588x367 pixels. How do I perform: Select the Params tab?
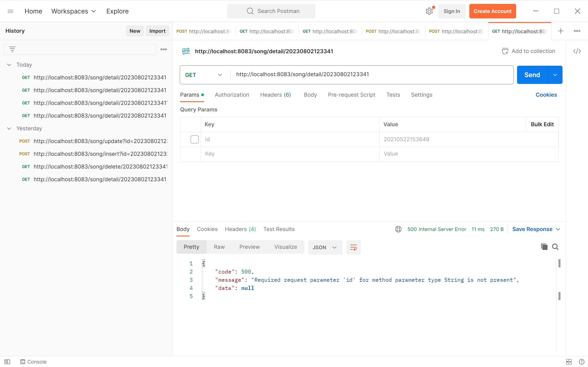192,95
